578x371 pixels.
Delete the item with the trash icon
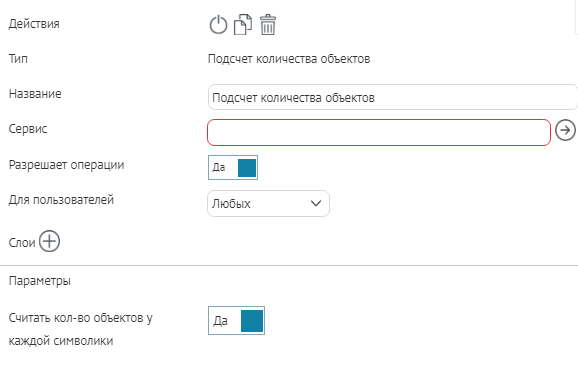tap(268, 25)
